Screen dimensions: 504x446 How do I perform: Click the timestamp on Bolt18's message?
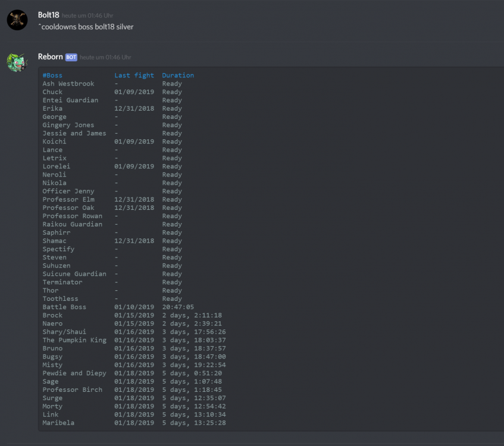pyautogui.click(x=87, y=15)
